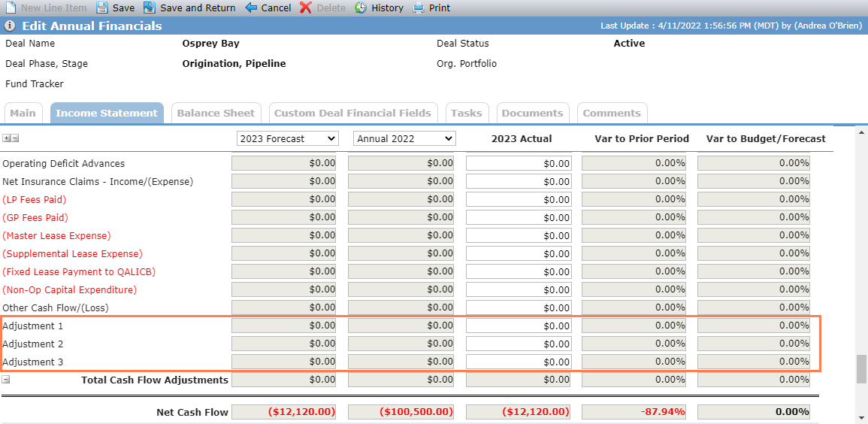This screenshot has height=424, width=868.
Task: Open the Custom Deal Financial Fields tab
Action: (x=352, y=113)
